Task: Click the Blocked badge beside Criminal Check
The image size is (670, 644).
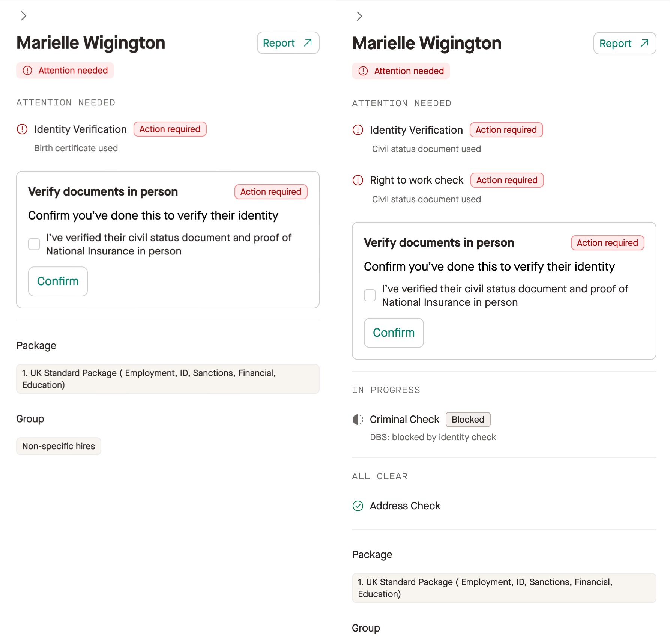Action: tap(467, 420)
